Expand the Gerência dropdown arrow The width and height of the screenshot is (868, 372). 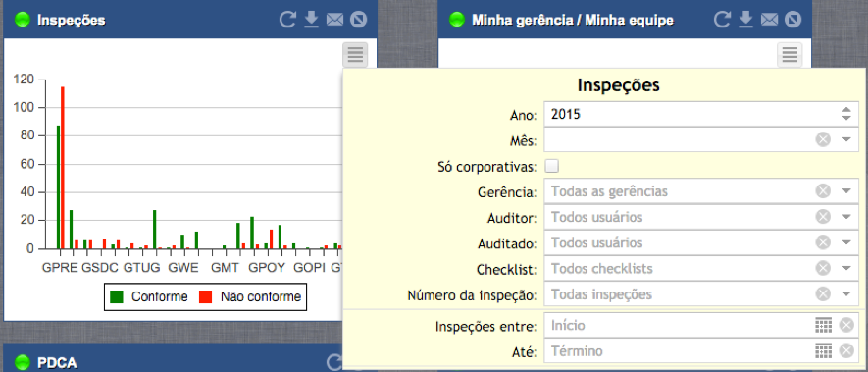[x=846, y=191]
